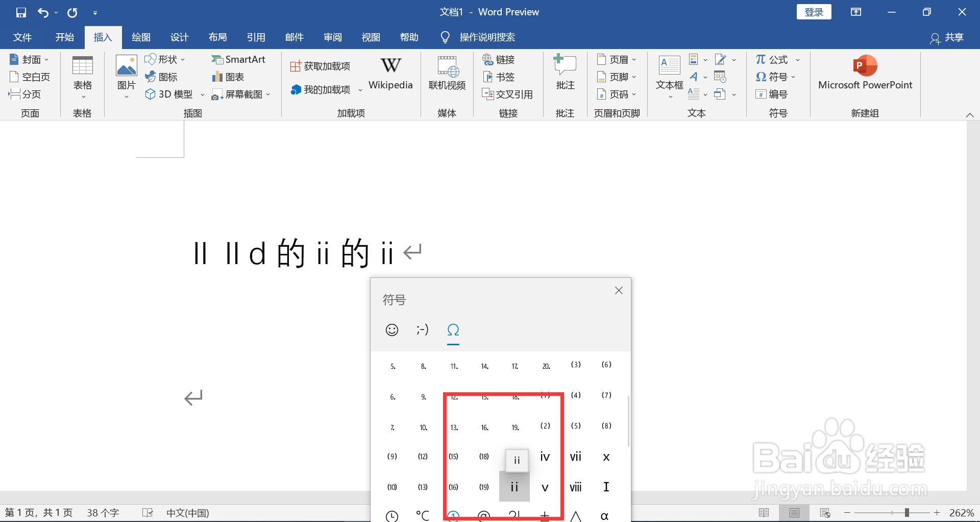Screen dimensions: 980x522
Task: Click the 登录 sign-in button
Action: pos(814,11)
